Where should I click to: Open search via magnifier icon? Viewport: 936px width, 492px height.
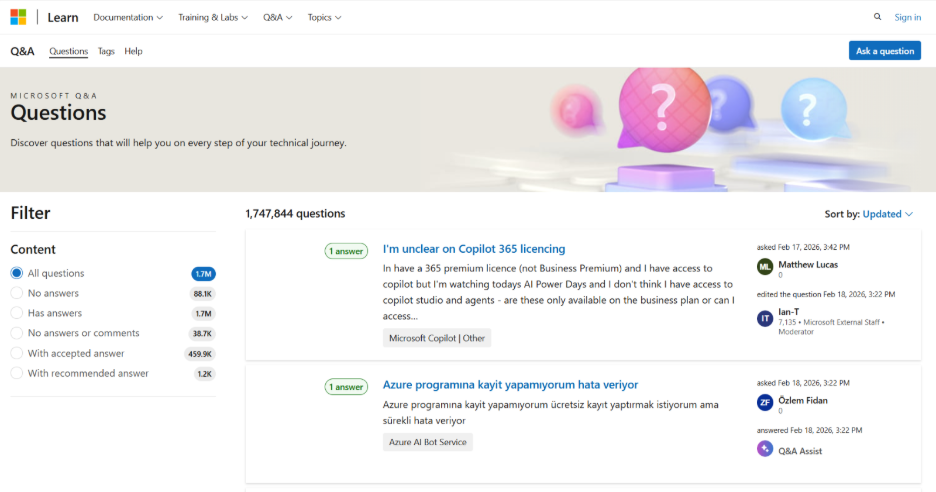click(877, 17)
